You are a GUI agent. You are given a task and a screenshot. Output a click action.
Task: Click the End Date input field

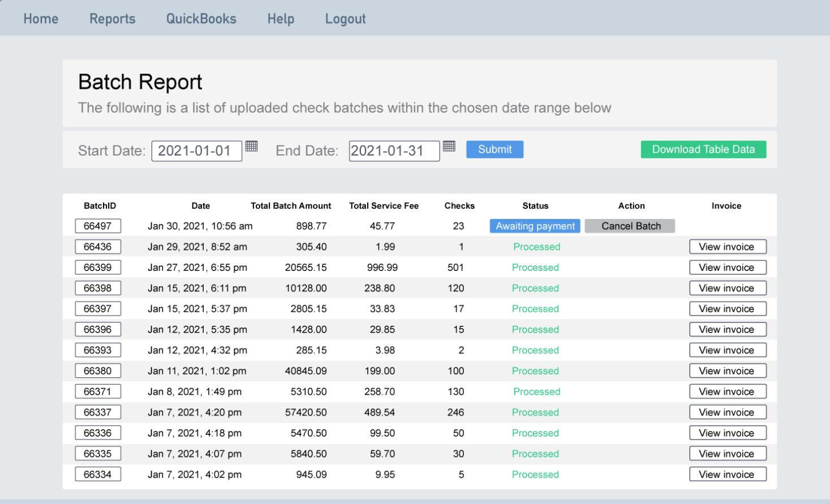[394, 149]
